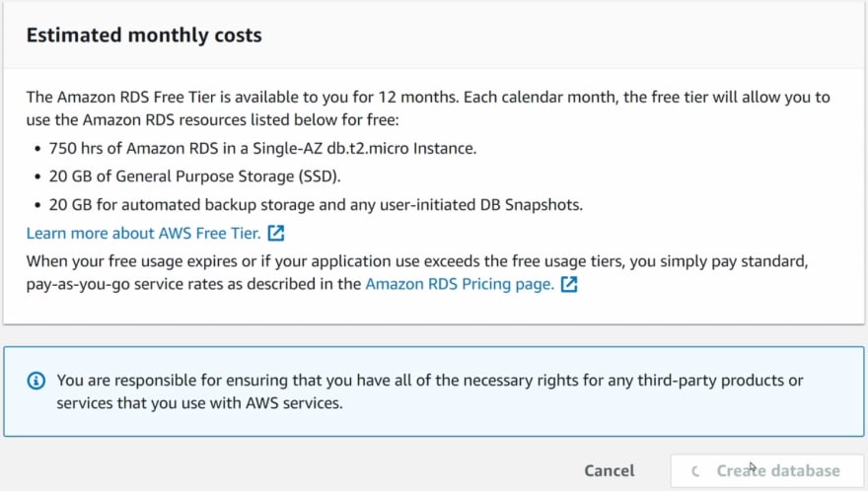The height and width of the screenshot is (491, 868).
Task: Click the Create database button
Action: click(x=767, y=471)
